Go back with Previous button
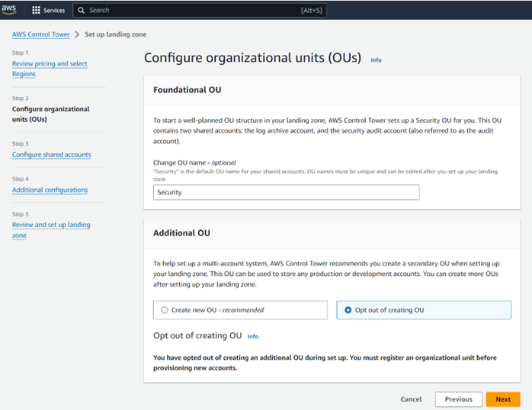The width and height of the screenshot is (532, 410). coord(458,399)
